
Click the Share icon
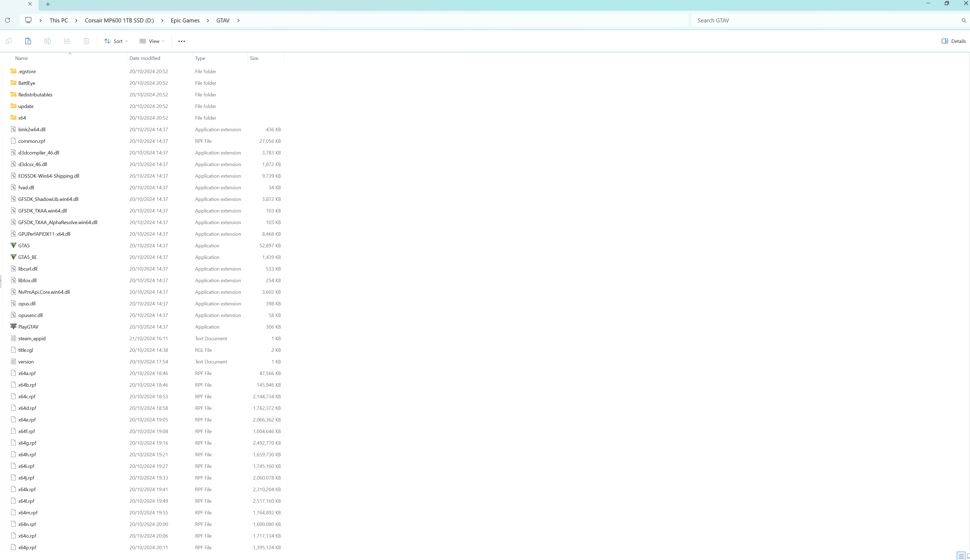tap(67, 41)
